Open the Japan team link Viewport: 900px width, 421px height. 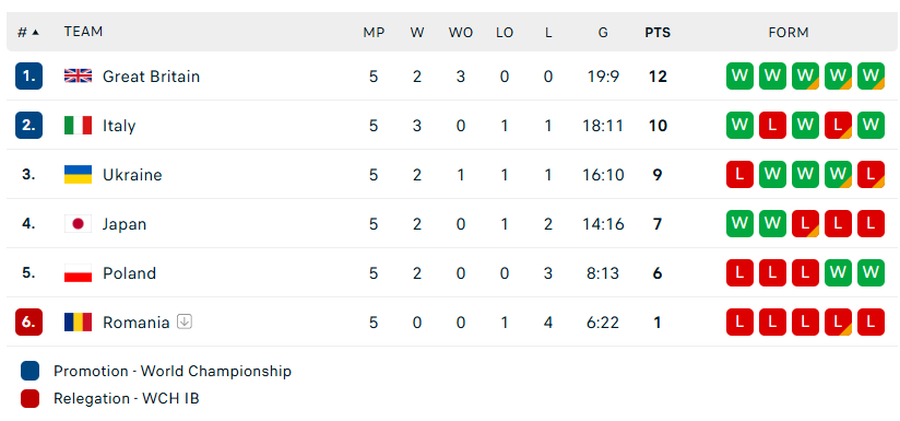coord(124,224)
